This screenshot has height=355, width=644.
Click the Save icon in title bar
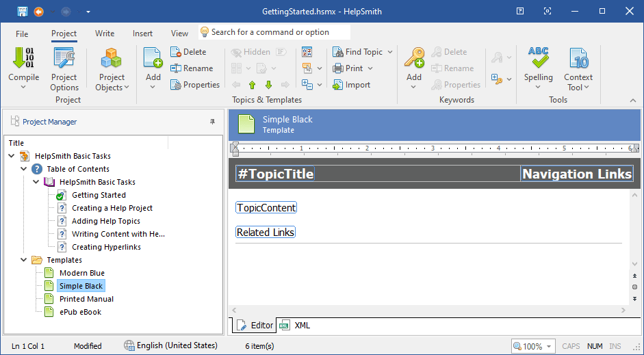[x=22, y=12]
